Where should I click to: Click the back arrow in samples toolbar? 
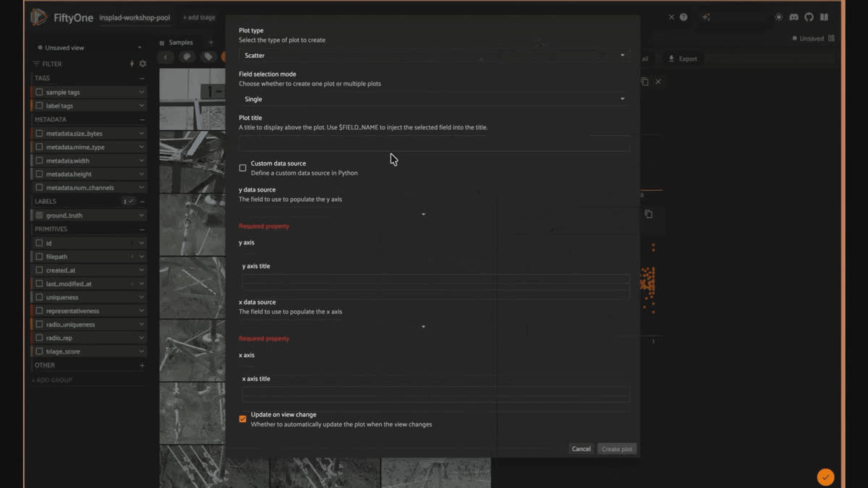point(166,56)
